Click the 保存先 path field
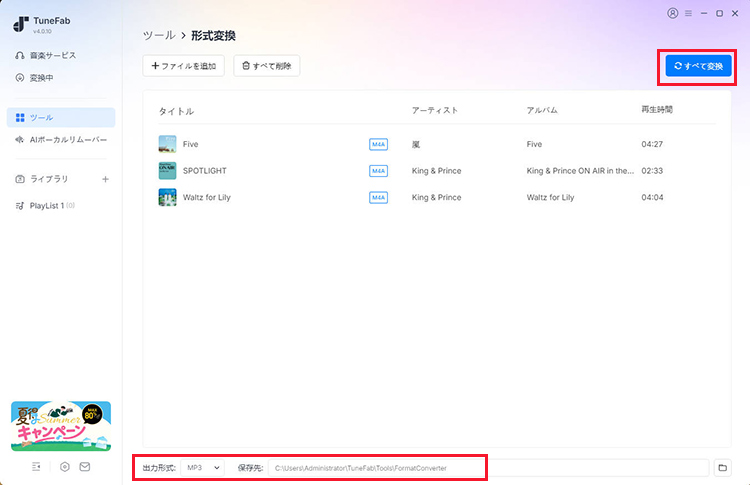Viewport: 750px width, 485px height. (x=488, y=468)
